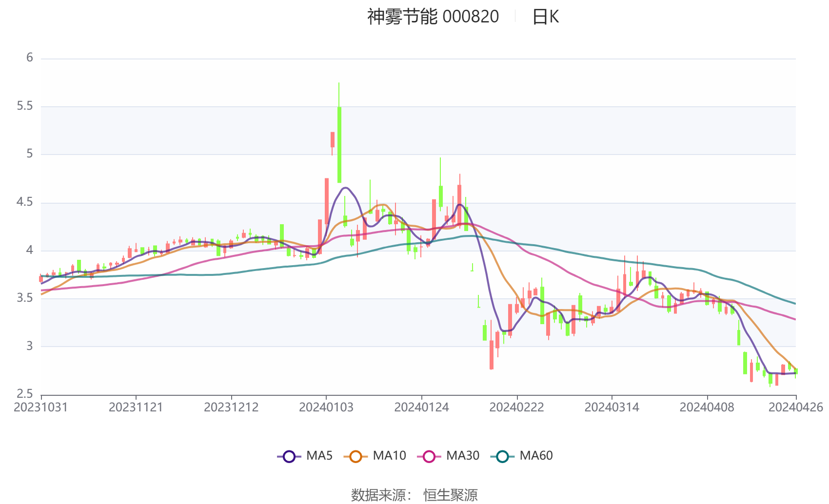Click the 20240222 date axis label
This screenshot has height=504, width=829.
(516, 407)
